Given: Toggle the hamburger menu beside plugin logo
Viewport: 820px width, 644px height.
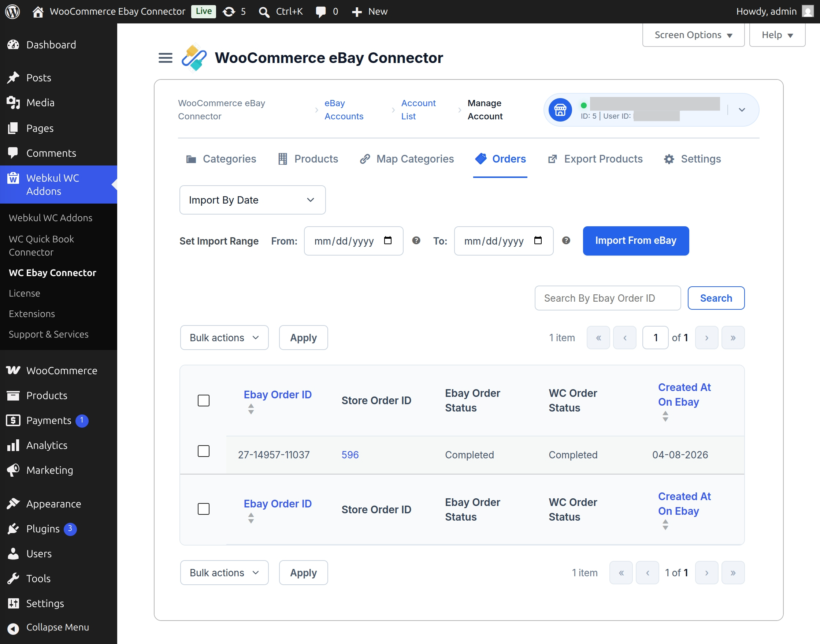Looking at the screenshot, I should [165, 58].
